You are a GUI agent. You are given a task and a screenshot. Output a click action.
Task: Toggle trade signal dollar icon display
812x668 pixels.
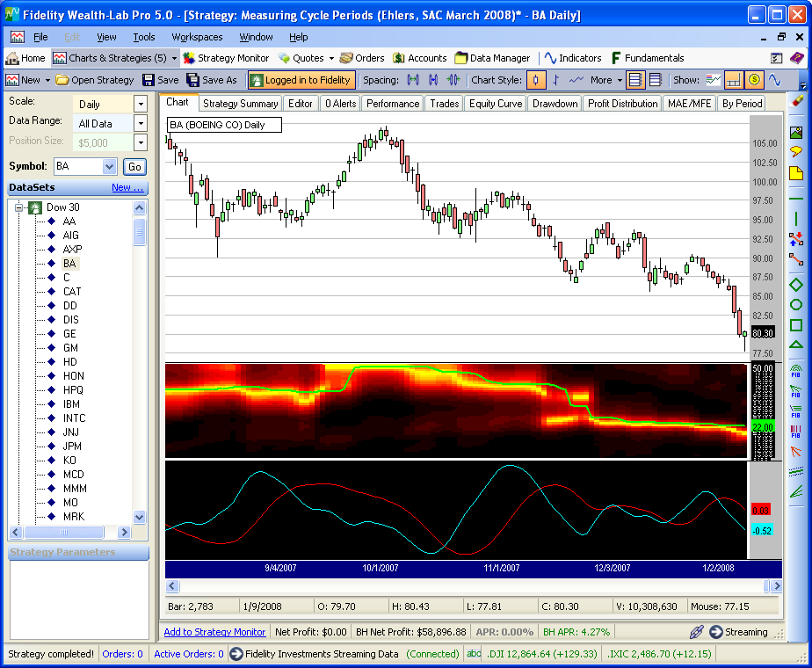coord(754,80)
